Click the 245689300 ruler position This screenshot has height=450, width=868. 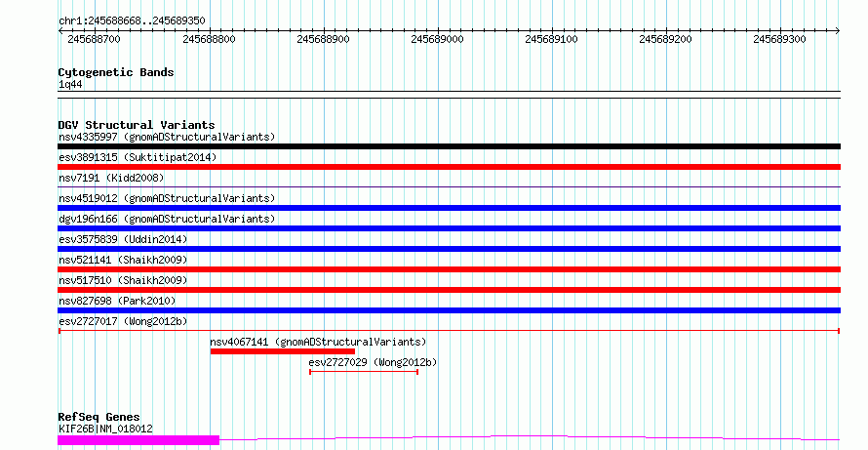coord(780,39)
